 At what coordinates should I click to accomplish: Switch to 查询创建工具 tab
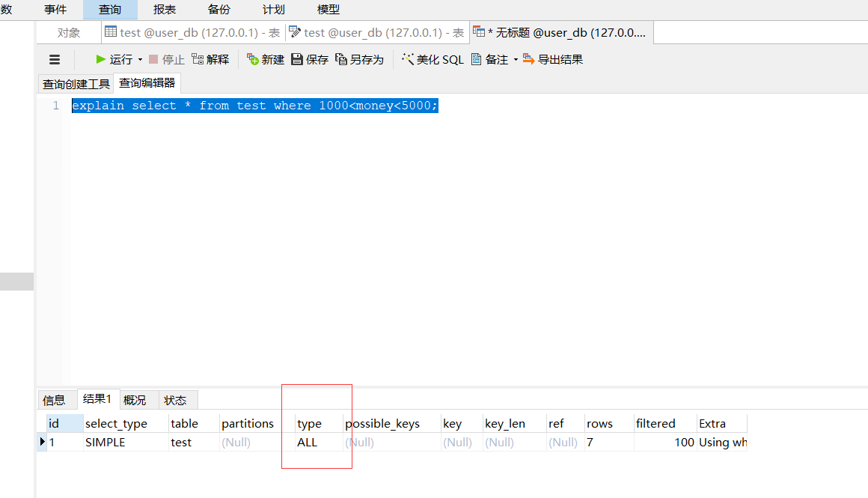click(76, 84)
